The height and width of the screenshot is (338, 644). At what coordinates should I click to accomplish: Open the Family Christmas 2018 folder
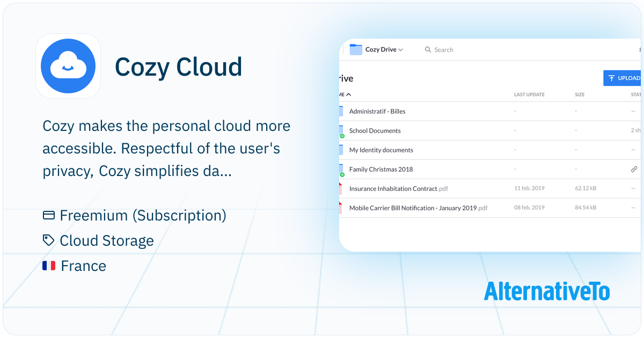click(x=381, y=170)
